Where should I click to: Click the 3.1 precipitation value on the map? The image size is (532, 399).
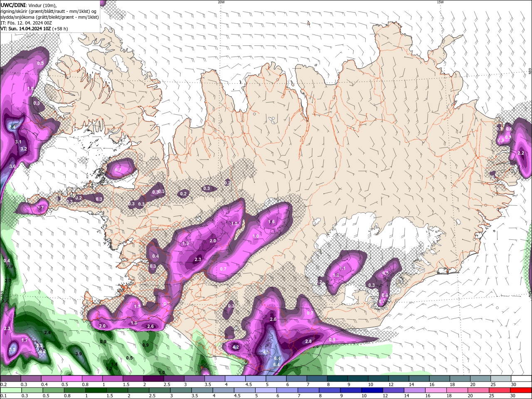click(x=18, y=142)
